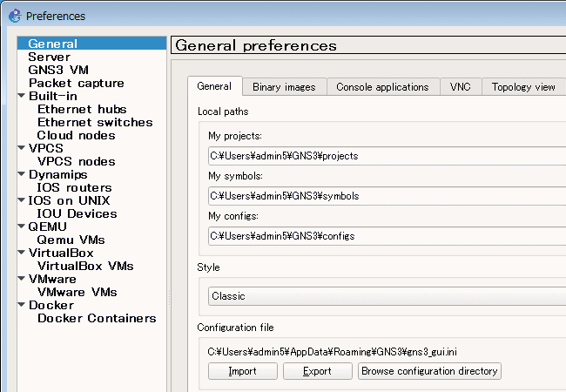Go to the Topology view tab
Viewport: 566px width, 392px height.
point(522,87)
